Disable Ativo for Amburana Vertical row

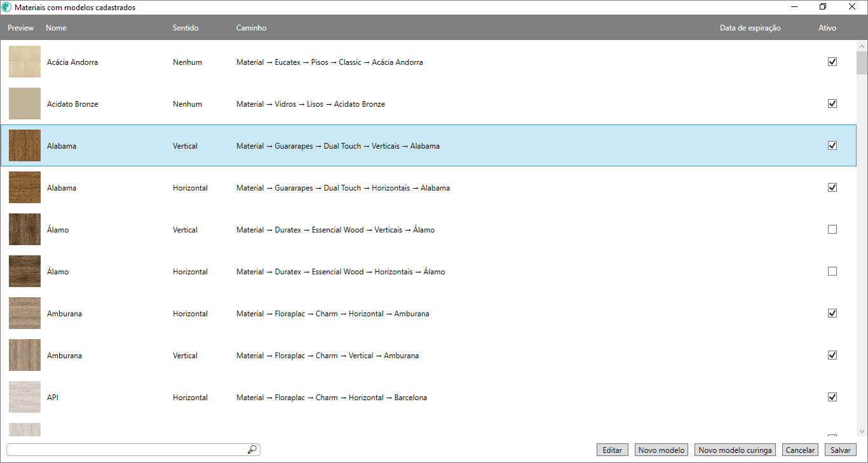[832, 356]
